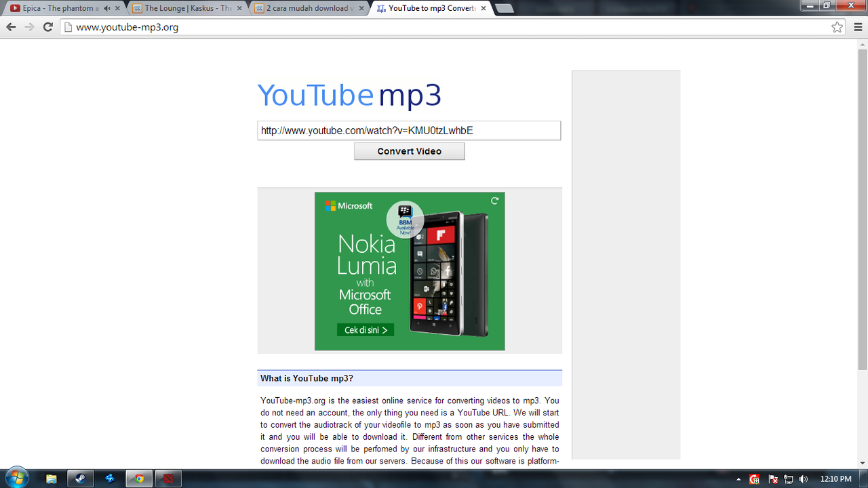This screenshot has height=488, width=868.
Task: Reload the youtube-mp3.org page
Action: 47,27
